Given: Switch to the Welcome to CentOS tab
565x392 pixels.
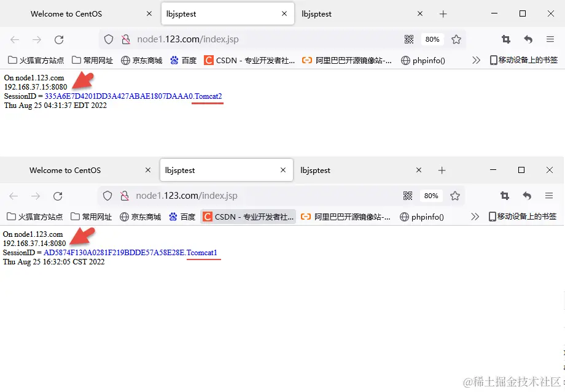Looking at the screenshot, I should (66, 13).
